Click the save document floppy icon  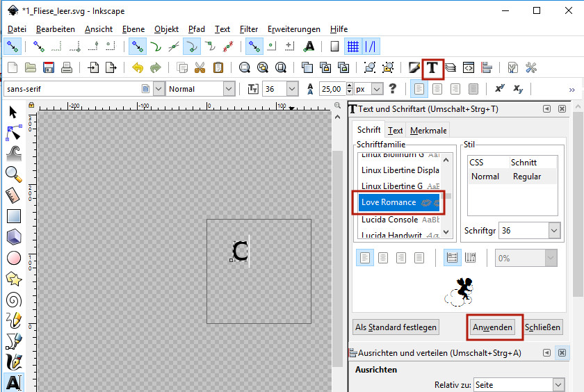[49, 67]
